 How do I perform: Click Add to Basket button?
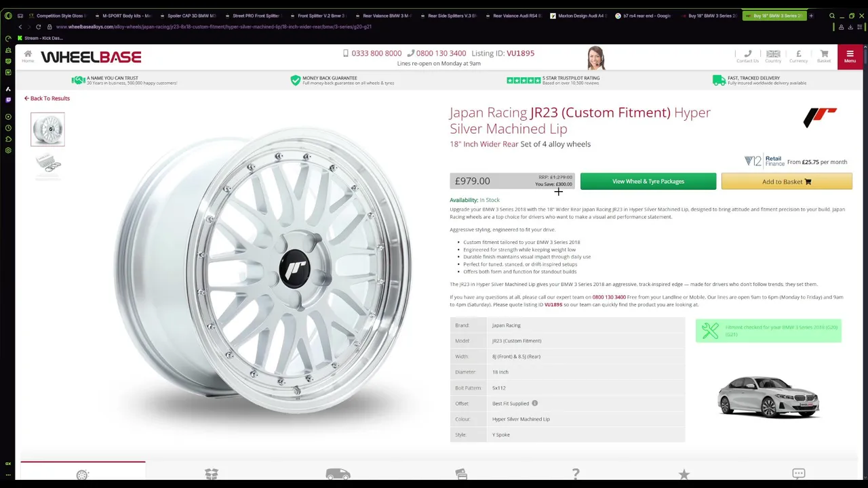(x=787, y=182)
